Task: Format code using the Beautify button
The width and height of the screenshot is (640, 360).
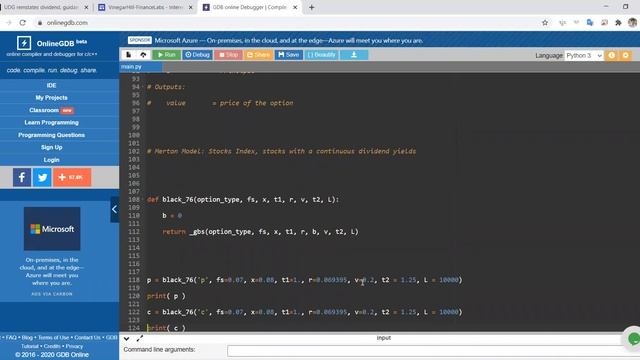Action: tap(322, 55)
